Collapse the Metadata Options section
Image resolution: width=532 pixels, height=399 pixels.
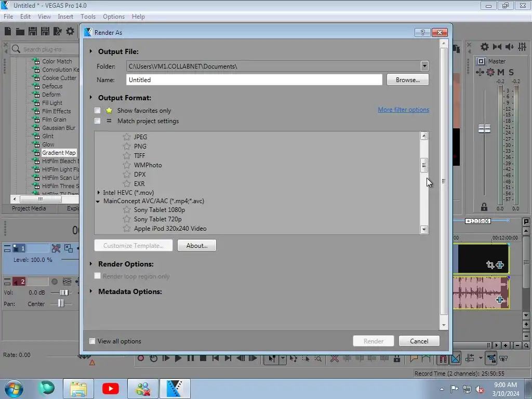(x=90, y=291)
